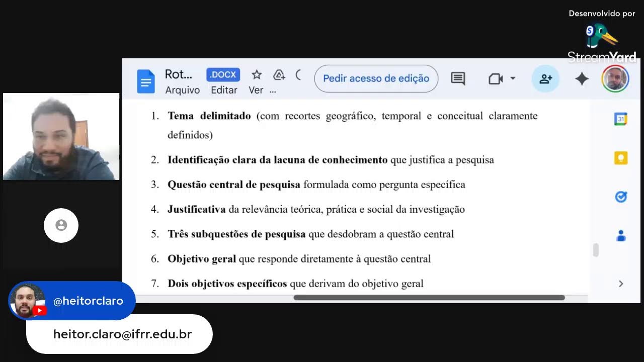The height and width of the screenshot is (362, 644).
Task: Star the document with the star icon
Action: 257,75
